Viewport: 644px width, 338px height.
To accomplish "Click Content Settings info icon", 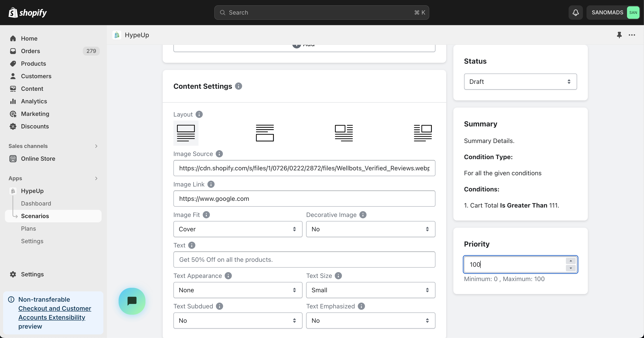I will pyautogui.click(x=239, y=86).
